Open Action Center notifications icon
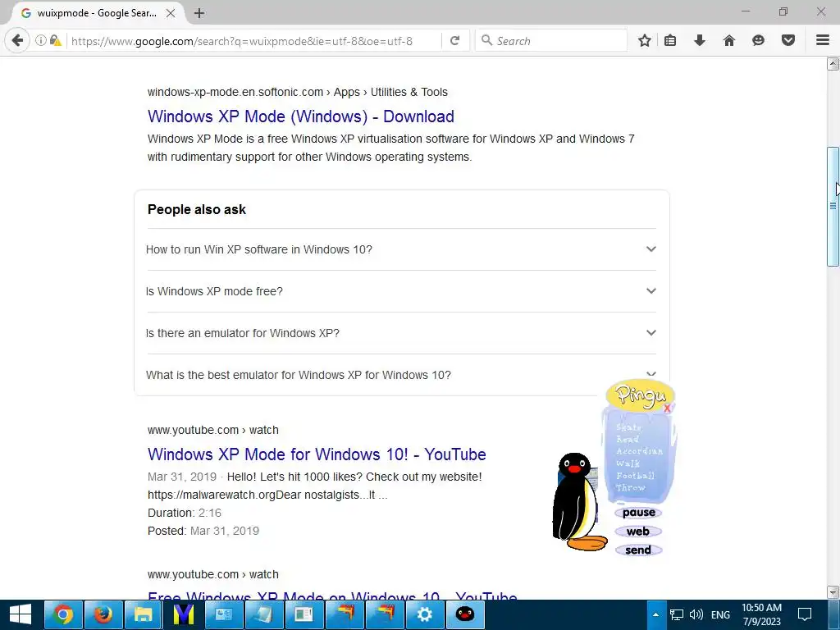 (x=805, y=614)
